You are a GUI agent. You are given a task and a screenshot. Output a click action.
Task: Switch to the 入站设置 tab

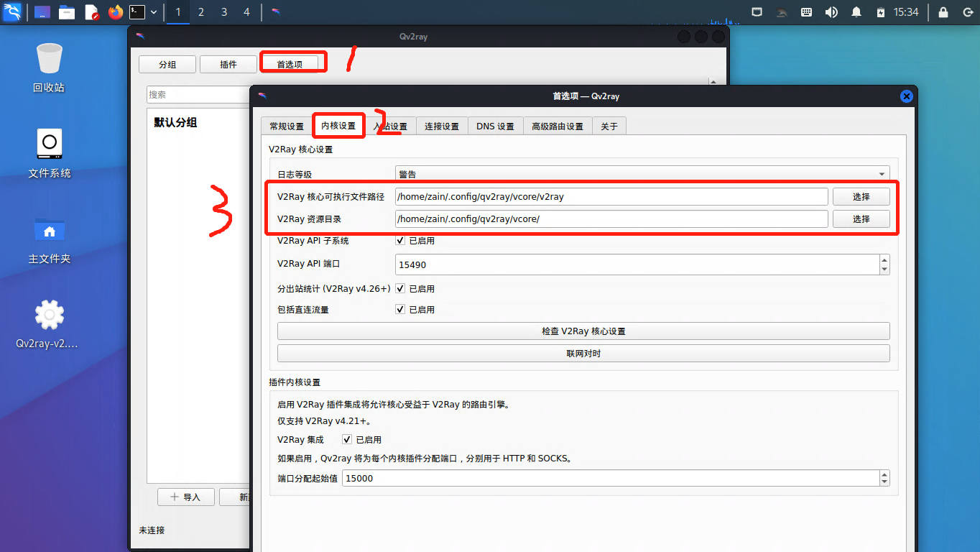click(x=390, y=126)
